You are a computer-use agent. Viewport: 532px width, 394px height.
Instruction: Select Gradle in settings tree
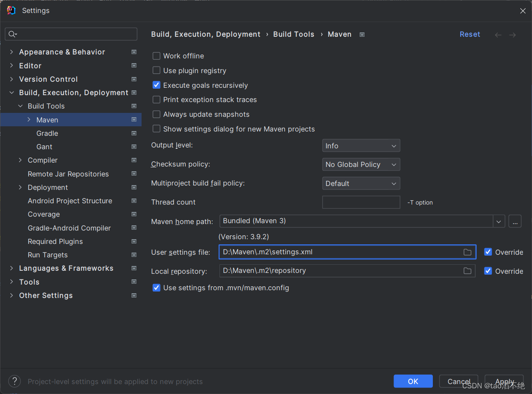pyautogui.click(x=47, y=133)
